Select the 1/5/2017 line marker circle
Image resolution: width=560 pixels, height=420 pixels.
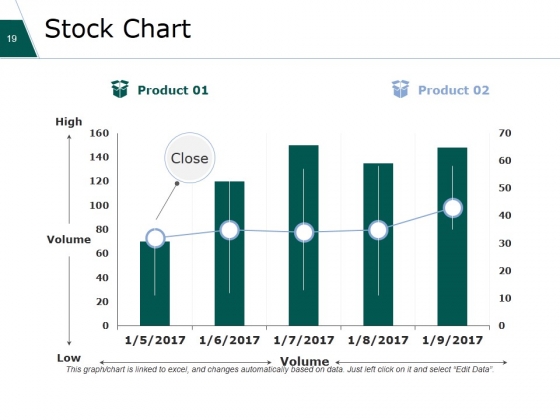tap(155, 238)
